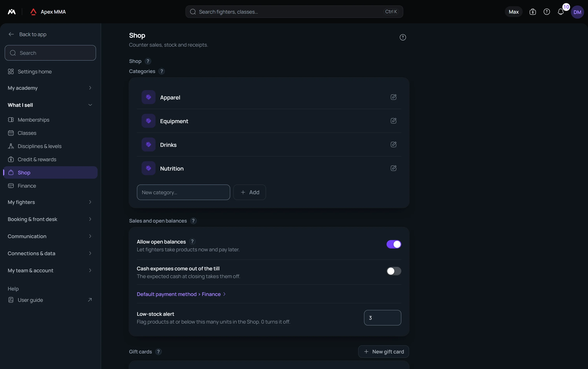
Task: Enable Cash expenses come out of till
Action: pos(394,271)
